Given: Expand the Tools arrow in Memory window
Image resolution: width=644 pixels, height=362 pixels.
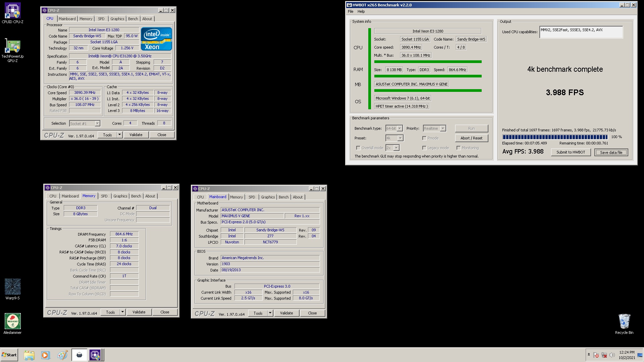Looking at the screenshot, I should click(122, 312).
